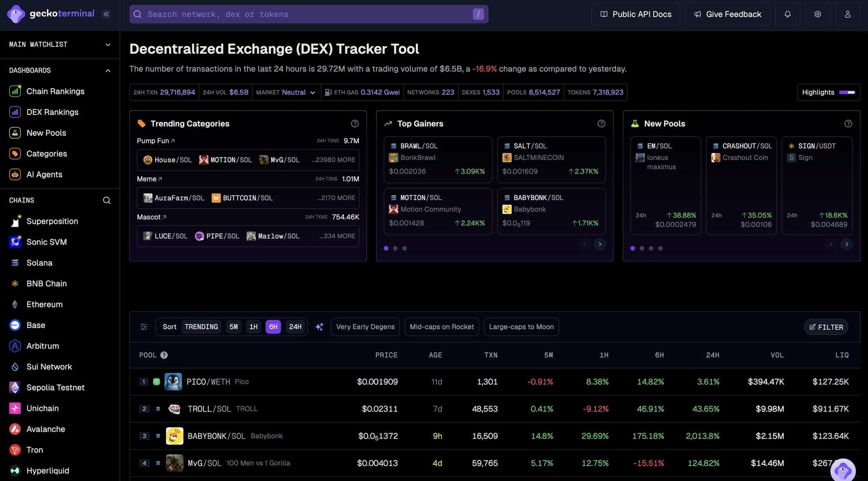Open Trending Categories help question icon

click(x=355, y=123)
